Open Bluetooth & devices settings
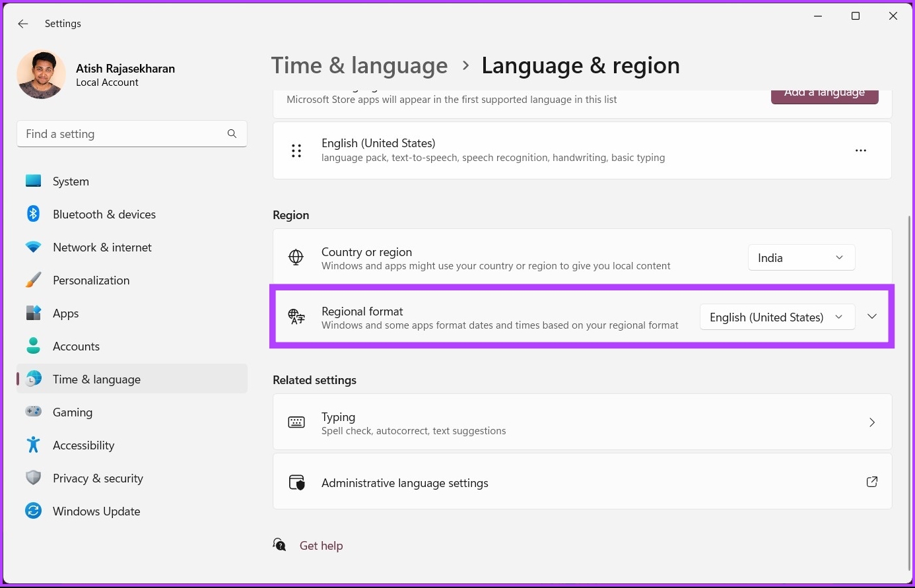This screenshot has width=915, height=588. 104,214
